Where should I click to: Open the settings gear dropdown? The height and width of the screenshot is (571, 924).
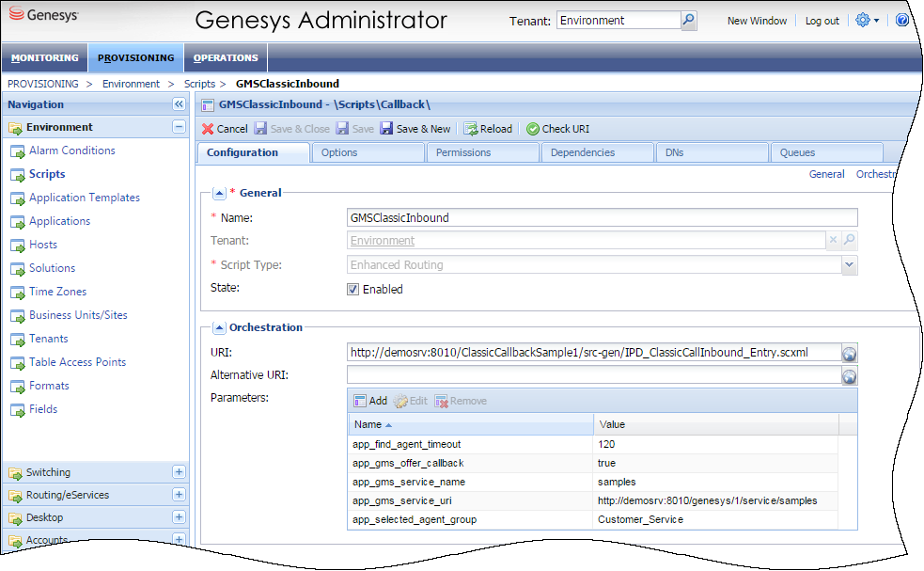point(867,20)
